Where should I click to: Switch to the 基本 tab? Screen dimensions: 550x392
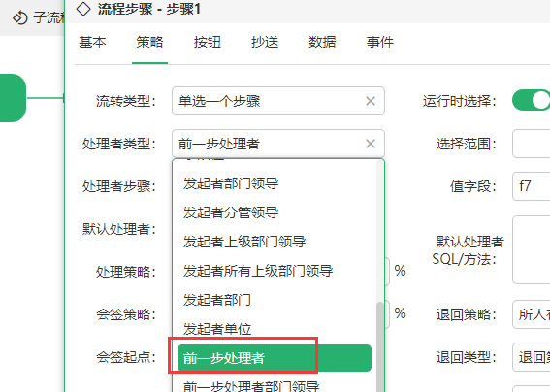pos(92,42)
